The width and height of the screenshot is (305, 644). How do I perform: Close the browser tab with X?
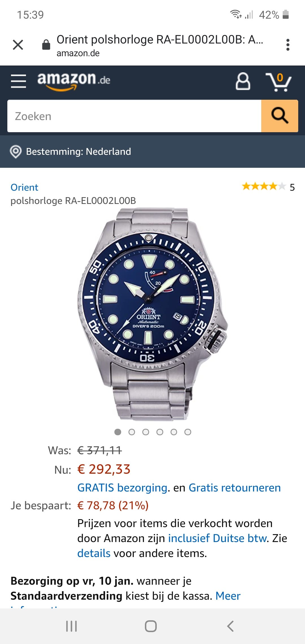pos(18,45)
